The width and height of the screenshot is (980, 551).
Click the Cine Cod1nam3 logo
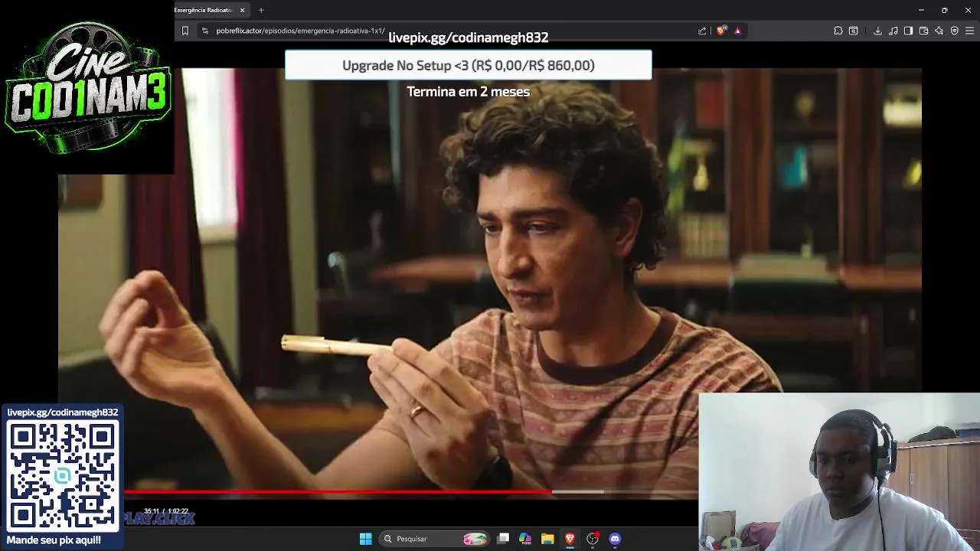(87, 86)
